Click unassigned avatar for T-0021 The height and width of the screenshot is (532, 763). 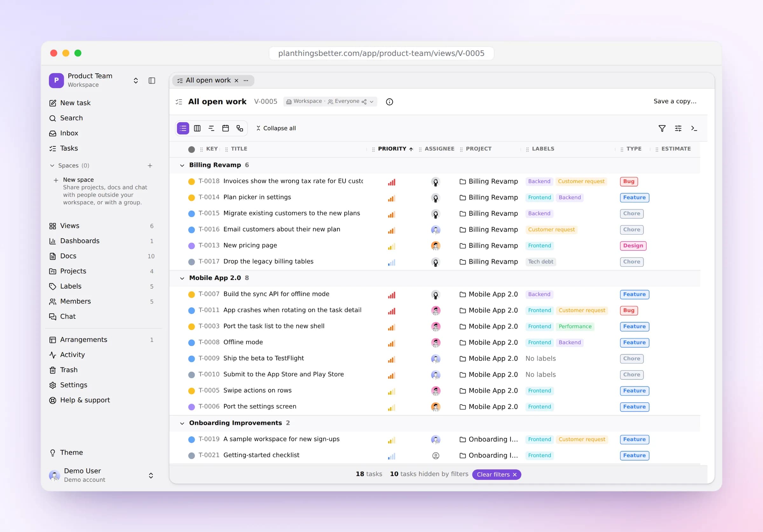(436, 456)
